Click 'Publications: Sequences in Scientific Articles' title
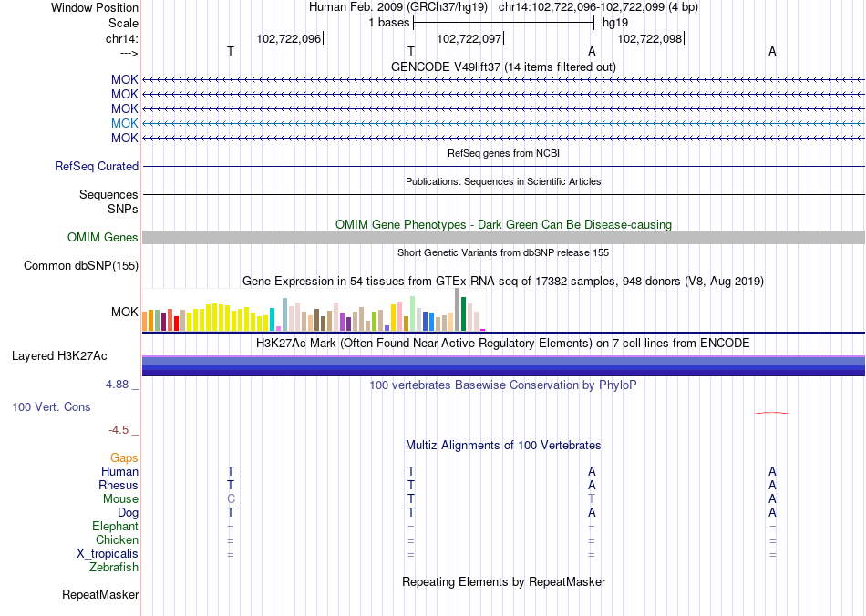The image size is (866, 616). click(503, 181)
